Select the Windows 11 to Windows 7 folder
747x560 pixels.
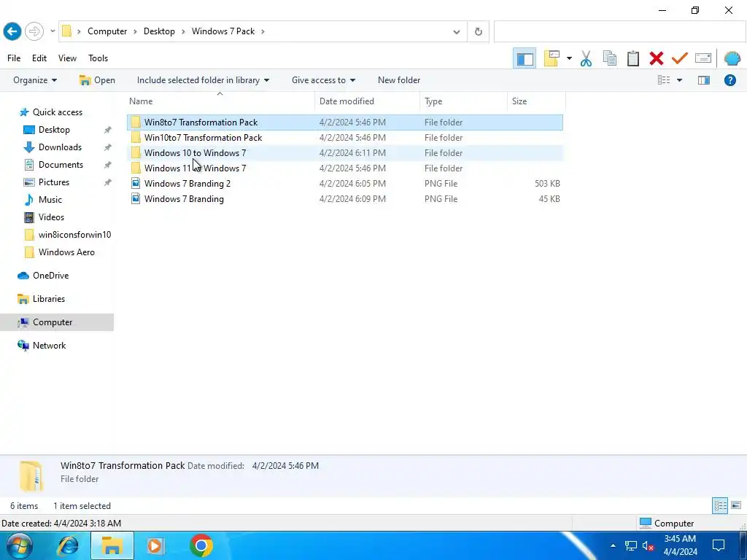pyautogui.click(x=345, y=168)
